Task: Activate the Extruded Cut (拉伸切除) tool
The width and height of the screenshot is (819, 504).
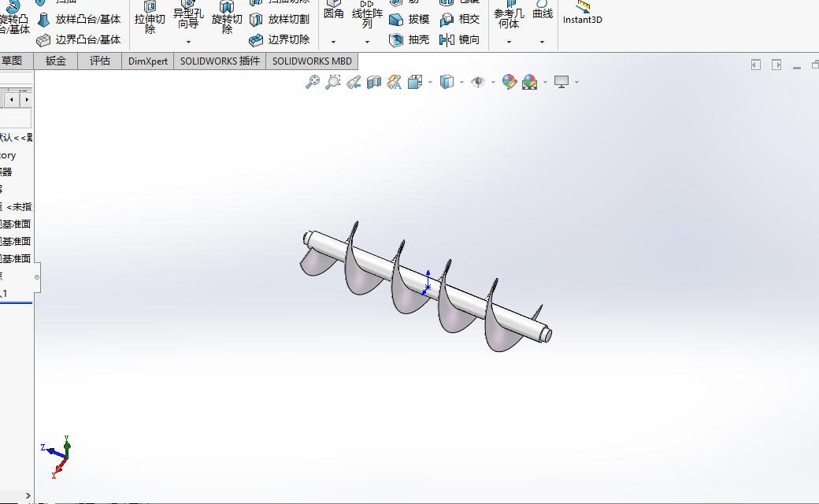Action: click(150, 18)
